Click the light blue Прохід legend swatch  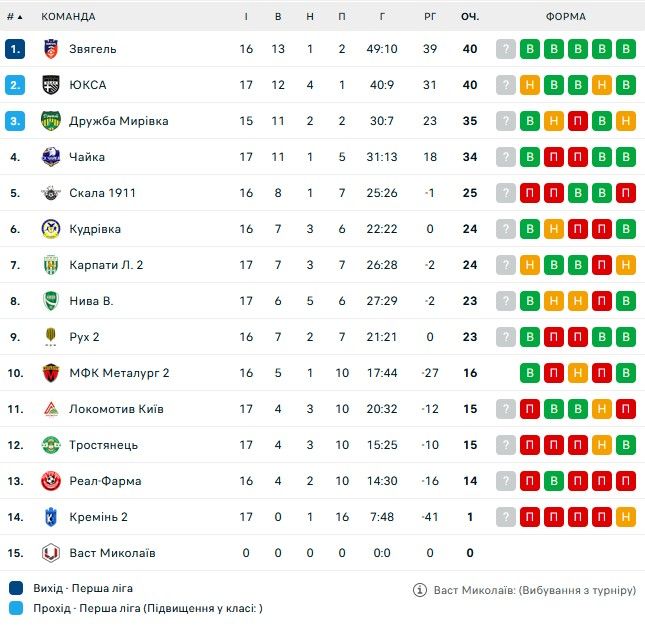[x=15, y=608]
